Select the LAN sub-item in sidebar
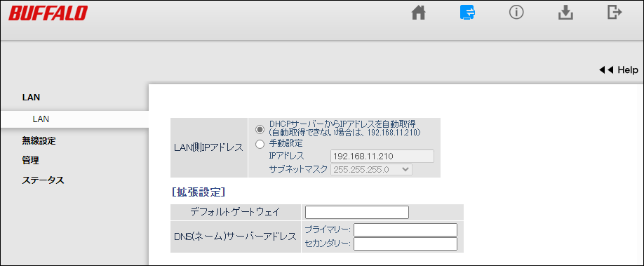The image size is (644, 266). [x=74, y=119]
